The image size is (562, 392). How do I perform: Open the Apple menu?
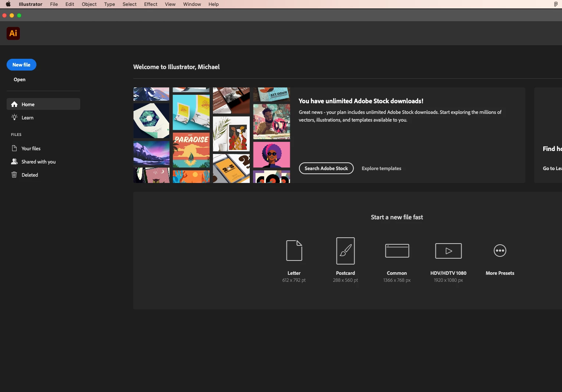(8, 4)
